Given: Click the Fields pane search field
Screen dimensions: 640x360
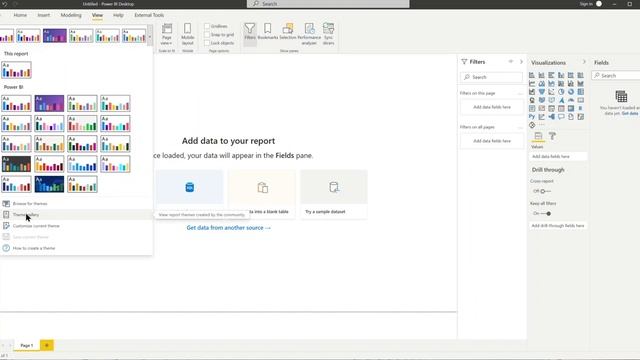Looking at the screenshot, I should (616, 76).
